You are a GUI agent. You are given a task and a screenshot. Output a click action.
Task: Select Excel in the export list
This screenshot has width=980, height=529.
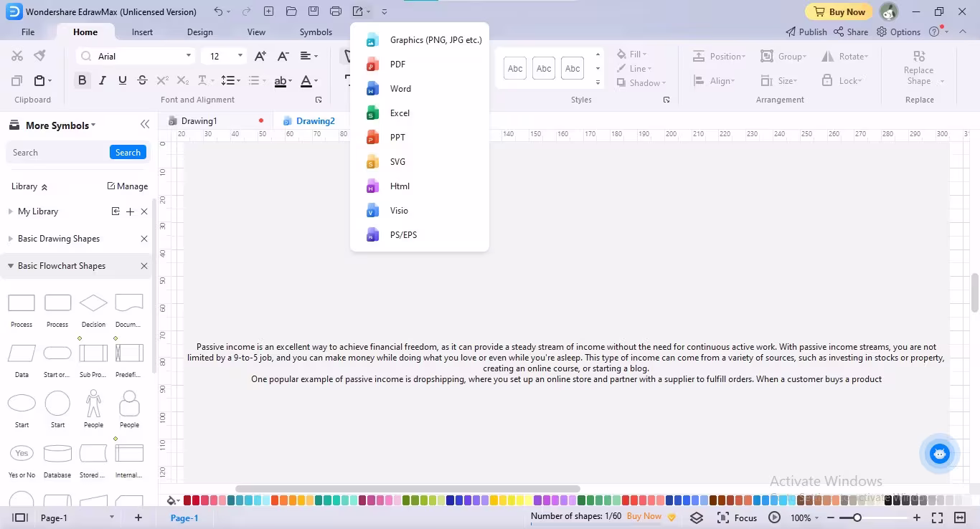point(420,113)
